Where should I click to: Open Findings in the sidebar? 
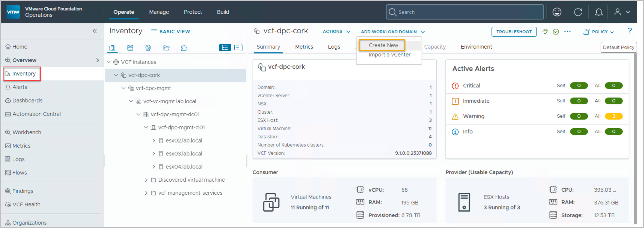[x=19, y=191]
